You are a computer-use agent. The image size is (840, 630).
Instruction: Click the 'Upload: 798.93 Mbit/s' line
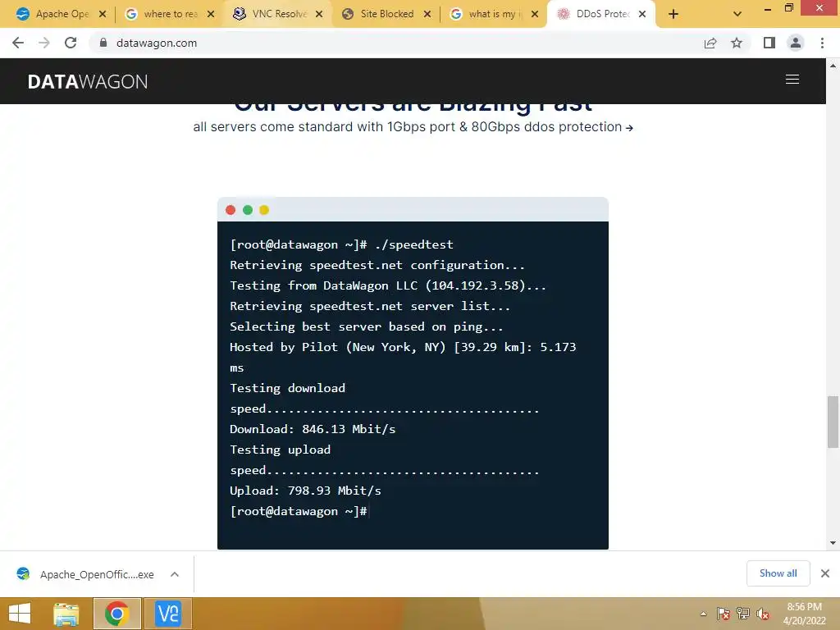305,491
